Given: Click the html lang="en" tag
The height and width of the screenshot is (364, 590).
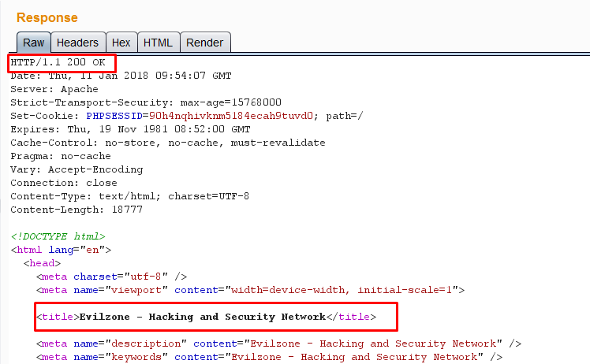Looking at the screenshot, I should click(61, 250).
